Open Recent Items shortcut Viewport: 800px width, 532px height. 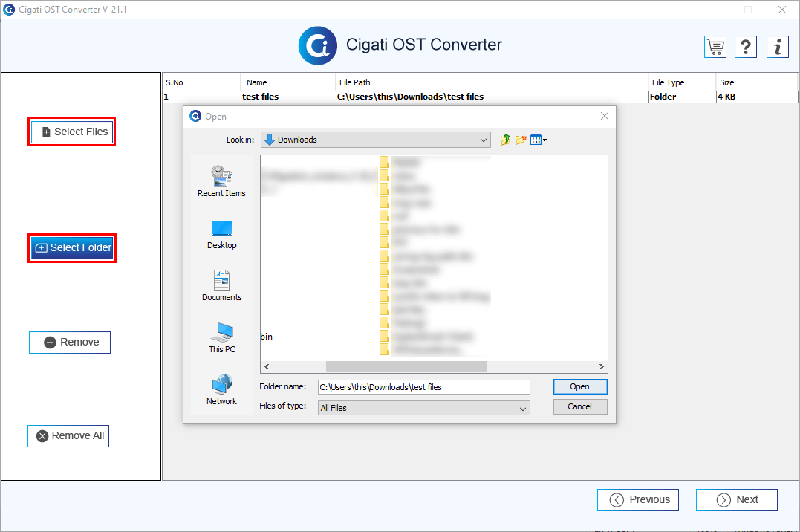pos(221,181)
